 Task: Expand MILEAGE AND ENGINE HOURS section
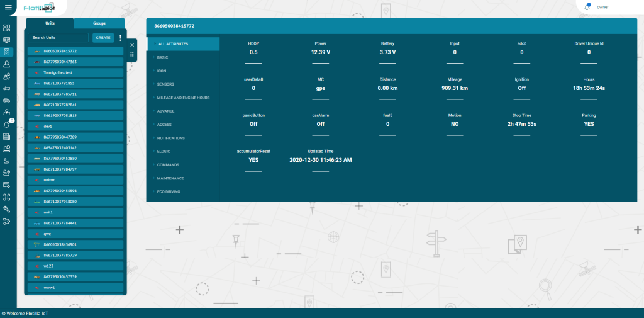tap(183, 98)
